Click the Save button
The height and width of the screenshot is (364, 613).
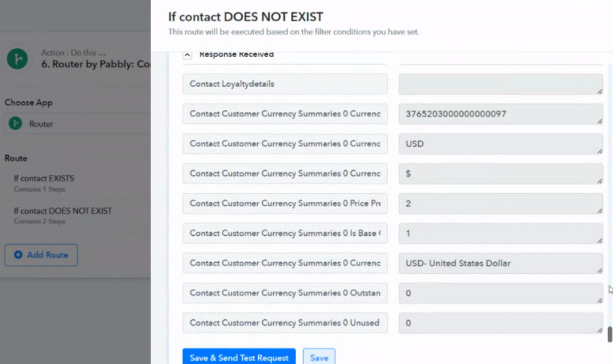point(319,357)
